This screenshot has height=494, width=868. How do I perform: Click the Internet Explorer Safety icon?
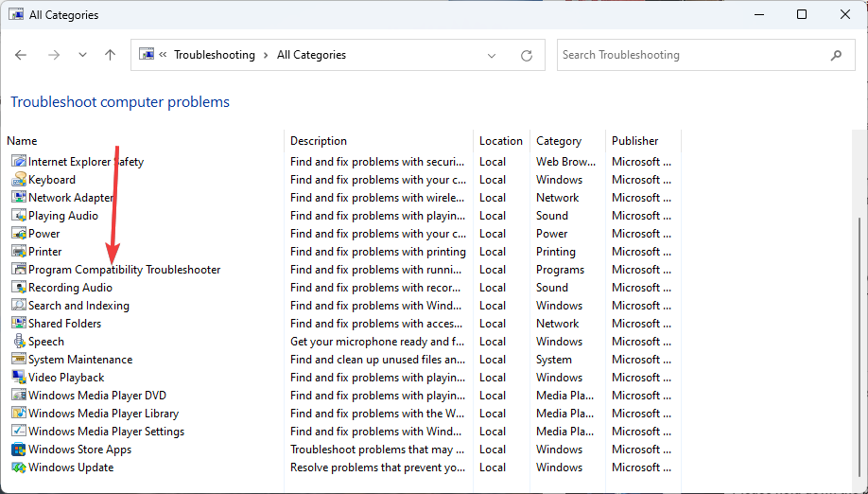[x=19, y=162]
